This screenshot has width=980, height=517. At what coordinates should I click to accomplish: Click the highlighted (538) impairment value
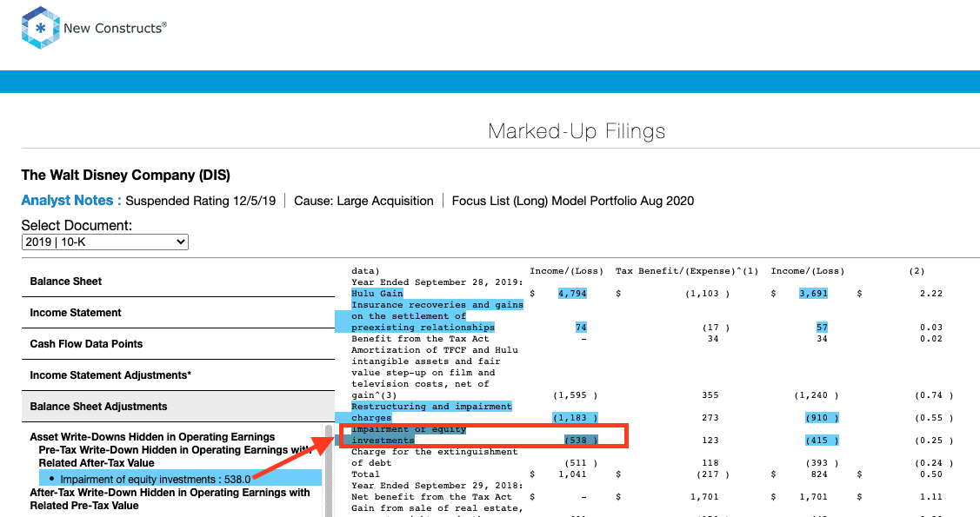pyautogui.click(x=581, y=441)
